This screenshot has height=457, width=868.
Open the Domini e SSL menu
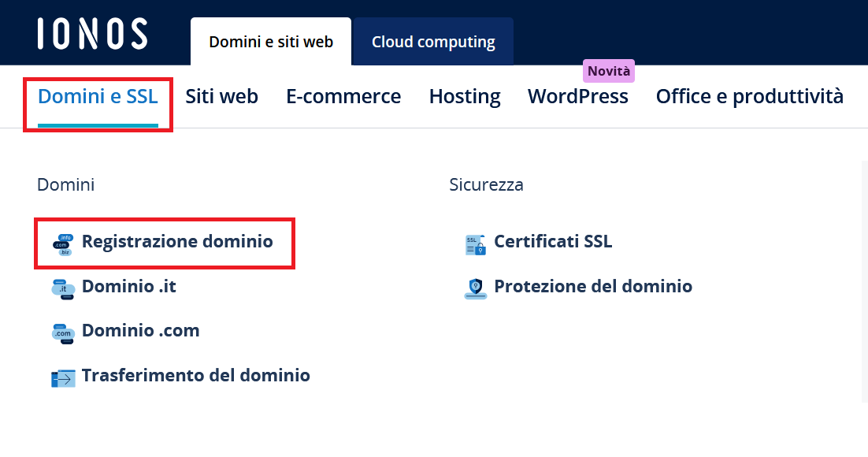click(x=98, y=97)
